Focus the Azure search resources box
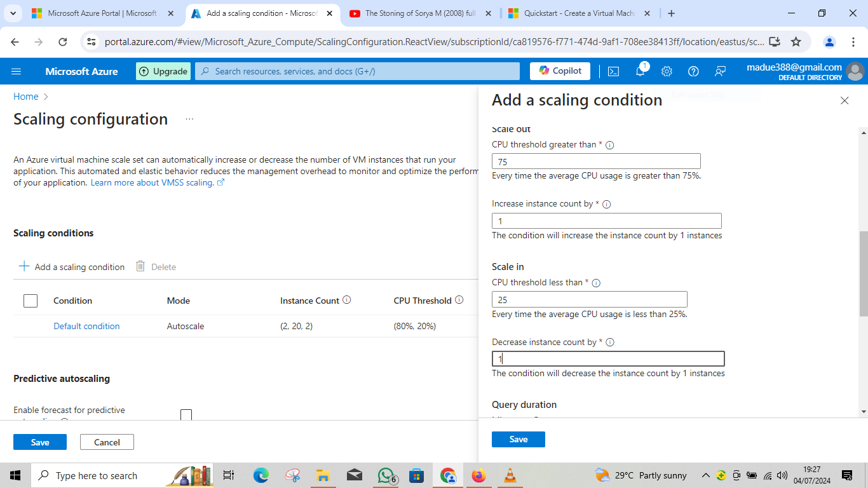This screenshot has height=488, width=868. (357, 71)
